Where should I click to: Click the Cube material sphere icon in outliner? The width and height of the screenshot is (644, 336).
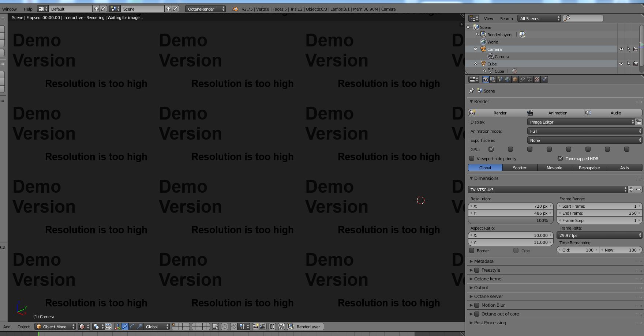514,71
